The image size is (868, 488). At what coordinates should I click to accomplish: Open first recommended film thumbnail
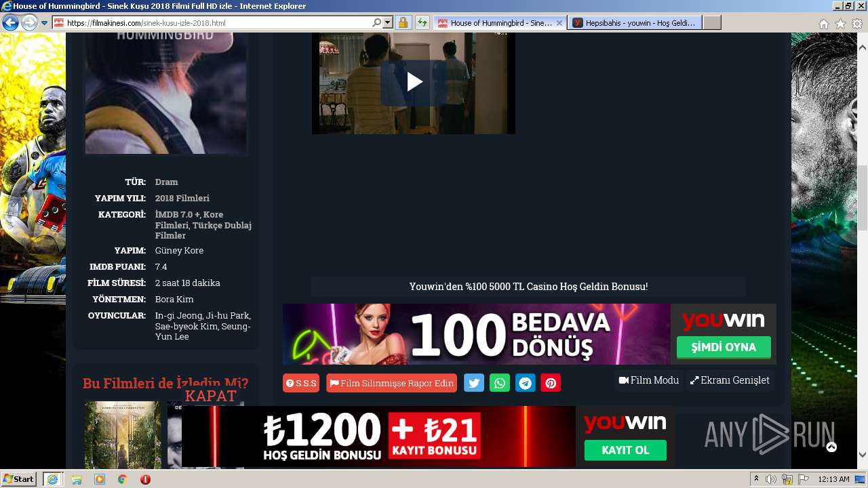[123, 434]
